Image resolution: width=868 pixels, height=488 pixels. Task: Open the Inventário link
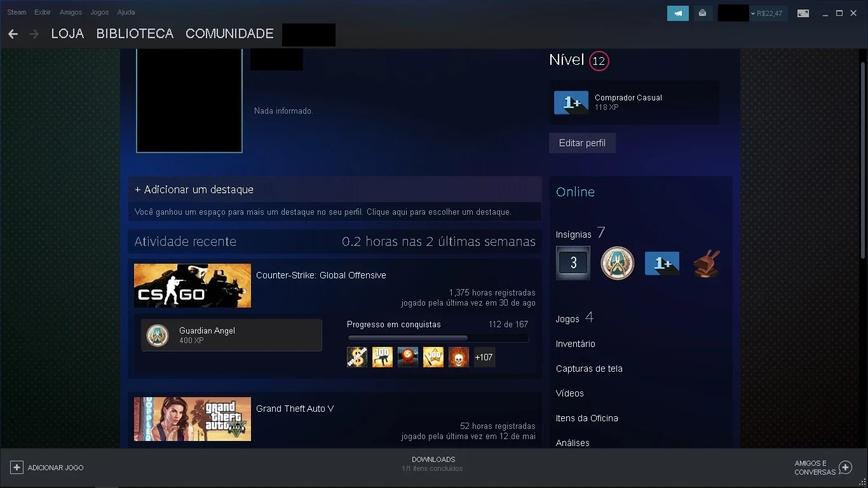[576, 344]
